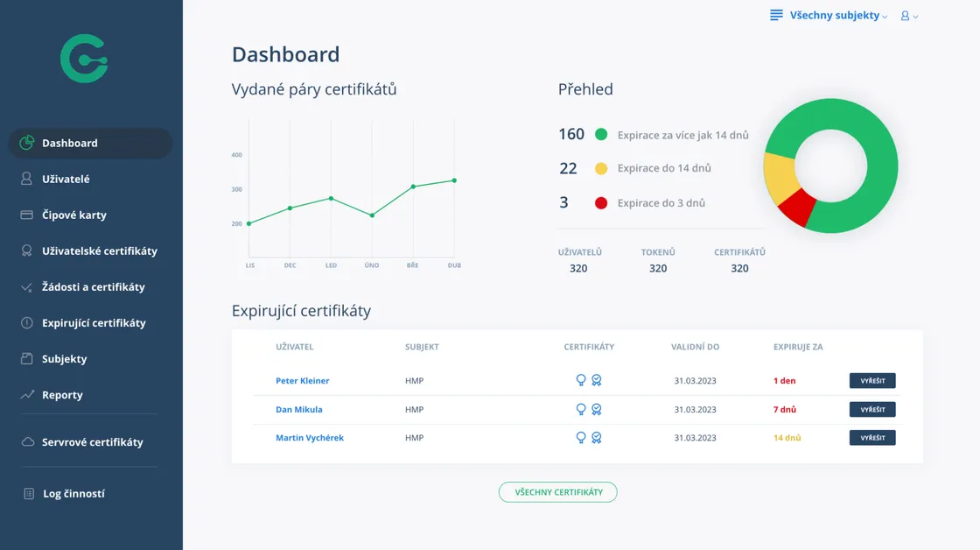This screenshot has width=980, height=550.
Task: Go to Žádosti a certifikáty section
Action: pos(93,287)
